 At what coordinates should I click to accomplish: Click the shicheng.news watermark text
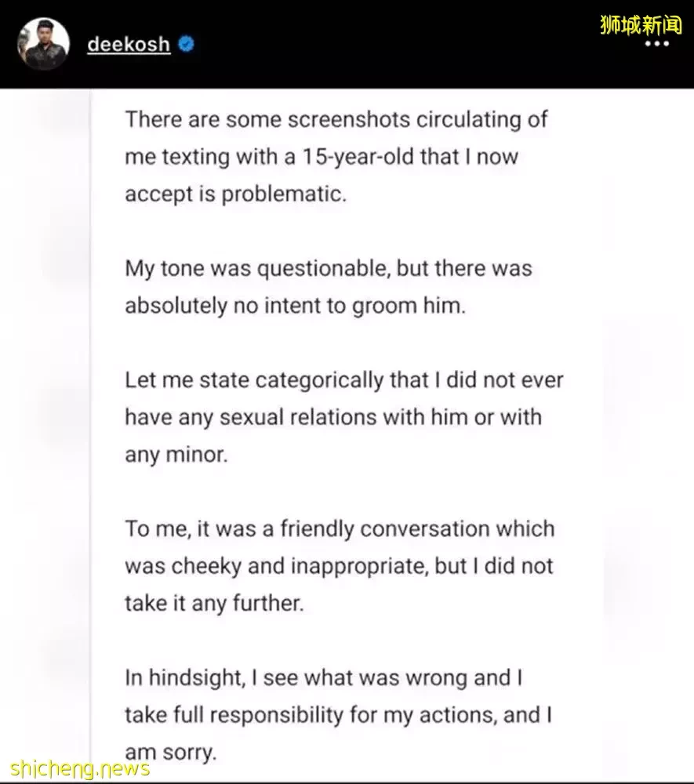79,768
